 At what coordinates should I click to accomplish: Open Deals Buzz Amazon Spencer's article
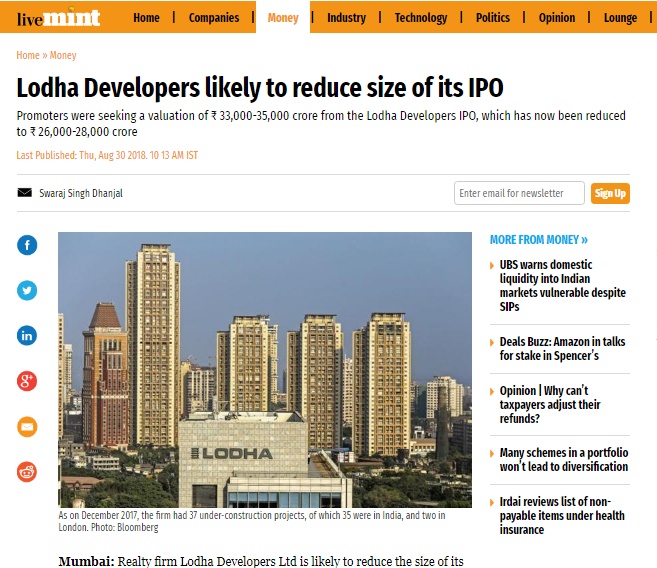(562, 349)
